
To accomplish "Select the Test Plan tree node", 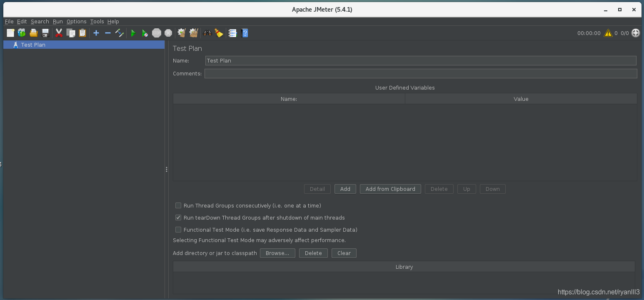I will click(x=84, y=45).
